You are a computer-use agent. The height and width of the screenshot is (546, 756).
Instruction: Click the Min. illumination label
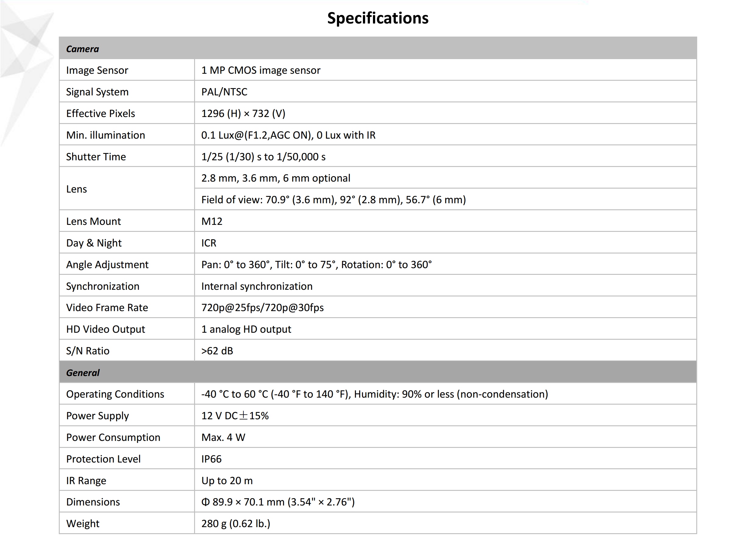105,135
